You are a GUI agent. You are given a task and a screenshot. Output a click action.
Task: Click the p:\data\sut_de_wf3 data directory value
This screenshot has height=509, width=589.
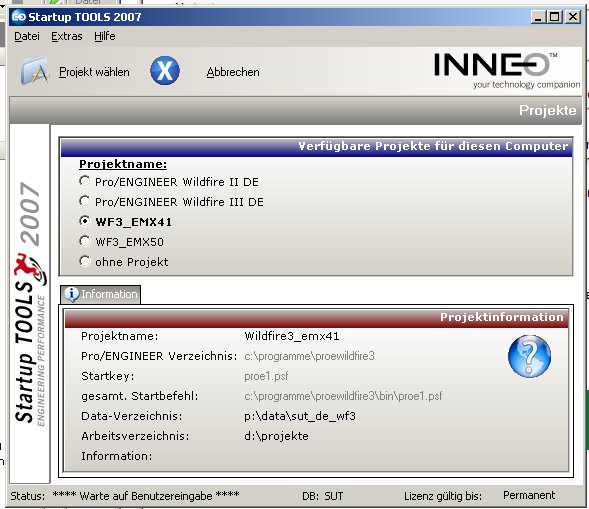[x=300, y=416]
